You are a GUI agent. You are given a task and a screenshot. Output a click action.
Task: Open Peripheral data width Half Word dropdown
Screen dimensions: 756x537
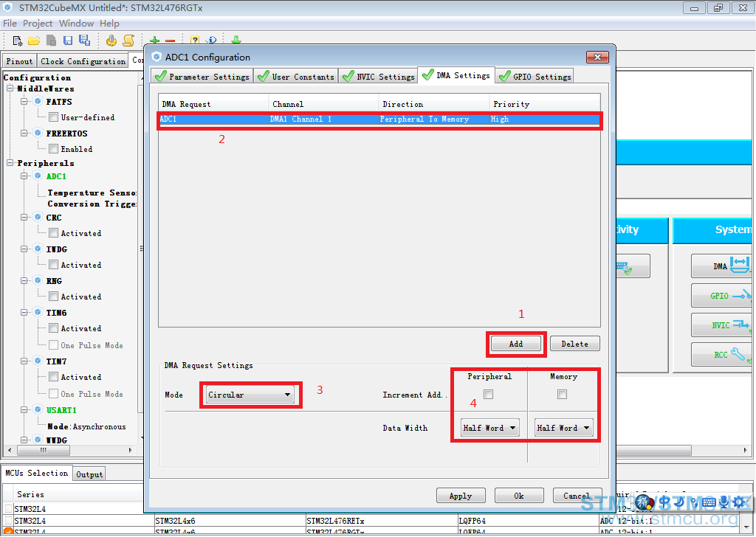pos(489,428)
